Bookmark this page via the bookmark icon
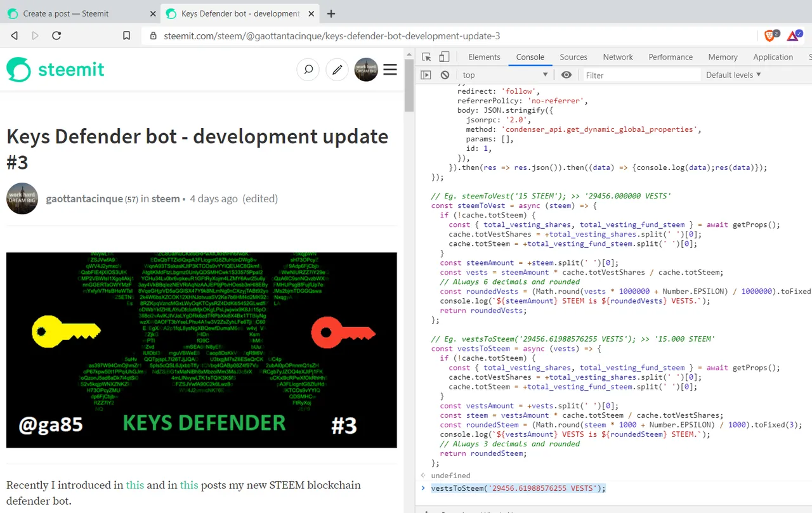812x513 pixels. 127,36
